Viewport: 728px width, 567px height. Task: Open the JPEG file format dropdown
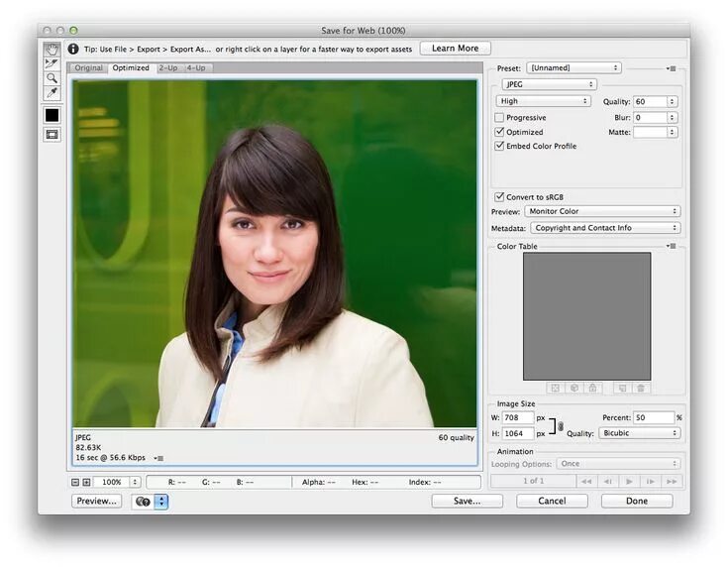click(x=549, y=84)
